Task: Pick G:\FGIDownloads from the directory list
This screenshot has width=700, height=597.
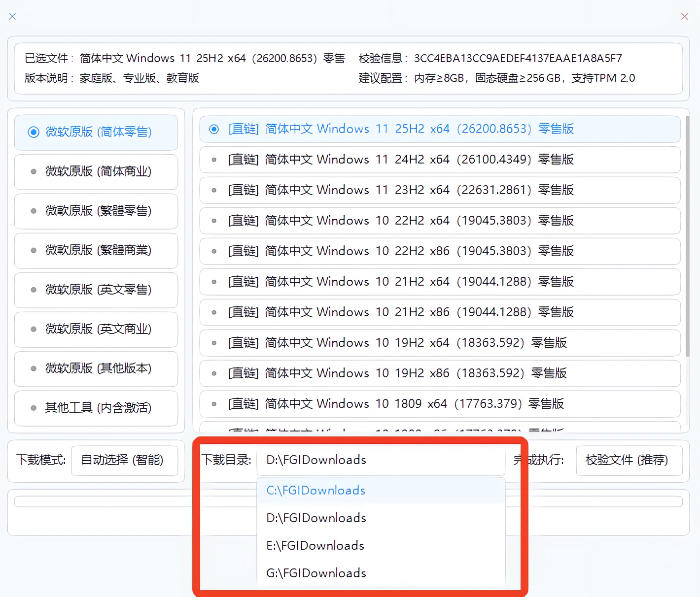Action: pos(381,573)
